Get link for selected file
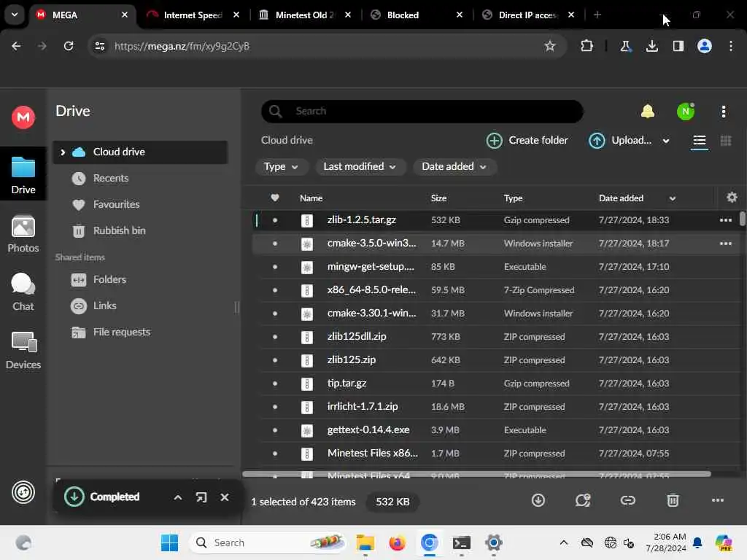 tap(628, 500)
